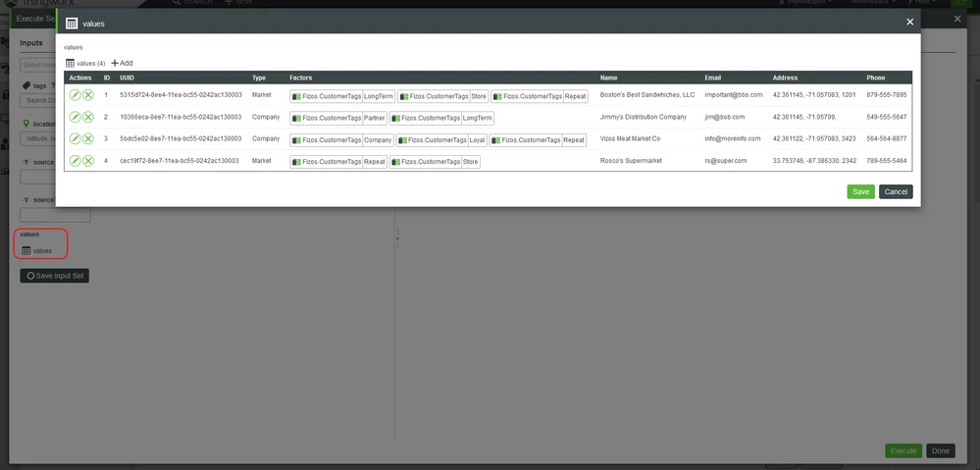The width and height of the screenshot is (980, 470).
Task: Click the Factors column header
Action: point(300,78)
